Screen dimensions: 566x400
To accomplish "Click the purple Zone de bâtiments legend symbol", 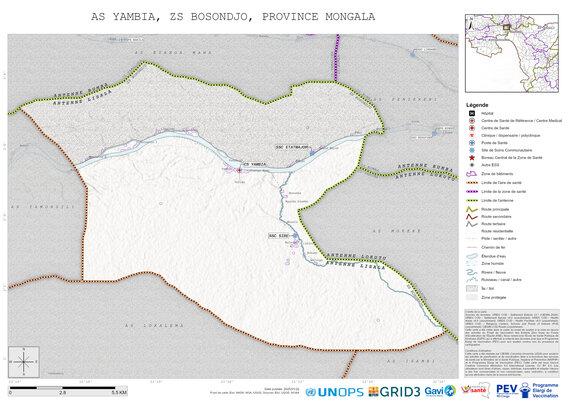I will [471, 174].
